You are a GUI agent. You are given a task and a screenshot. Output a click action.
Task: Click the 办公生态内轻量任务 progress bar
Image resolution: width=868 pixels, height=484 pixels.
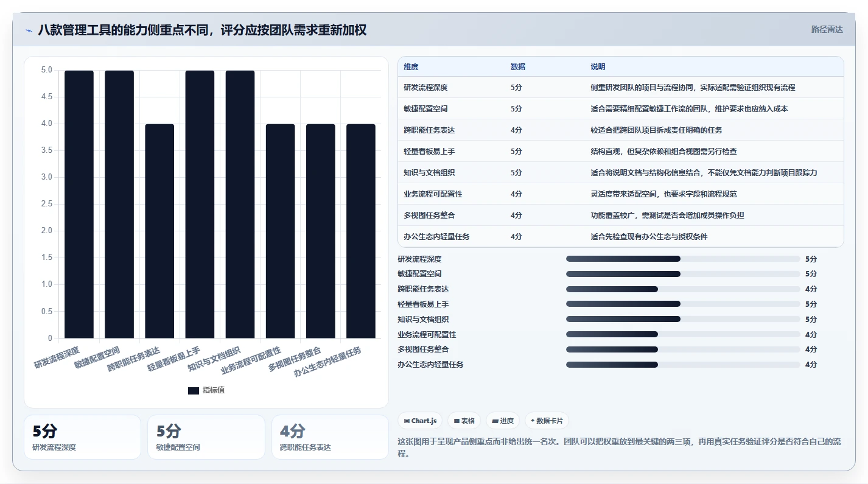(x=683, y=365)
